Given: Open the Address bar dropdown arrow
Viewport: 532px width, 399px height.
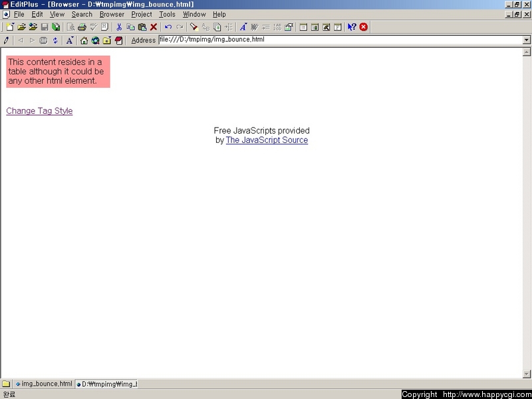Looking at the screenshot, I should tap(527, 40).
